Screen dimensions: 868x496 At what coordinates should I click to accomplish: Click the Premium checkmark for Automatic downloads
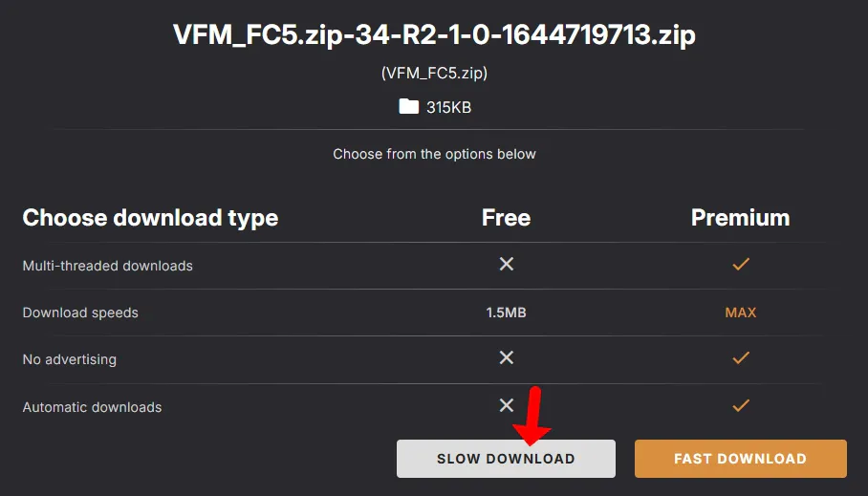pyautogui.click(x=740, y=406)
